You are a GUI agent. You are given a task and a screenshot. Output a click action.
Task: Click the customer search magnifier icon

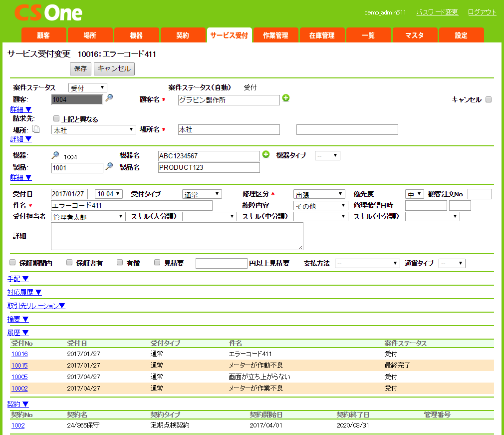(109, 97)
